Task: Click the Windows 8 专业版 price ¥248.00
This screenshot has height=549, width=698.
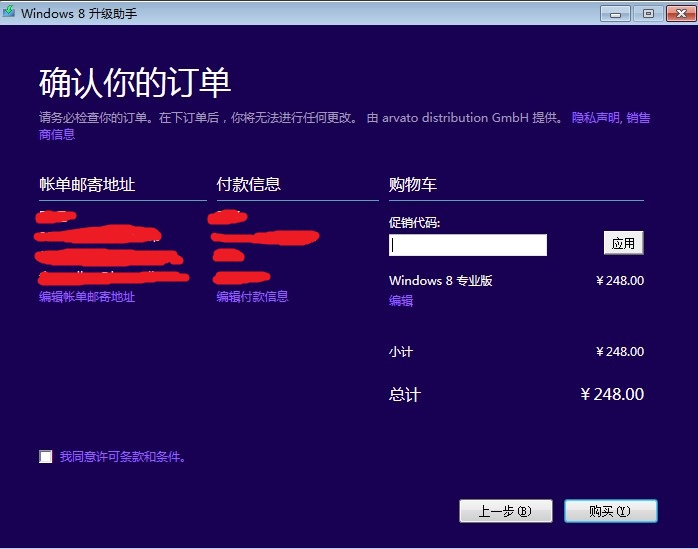Action: point(620,281)
